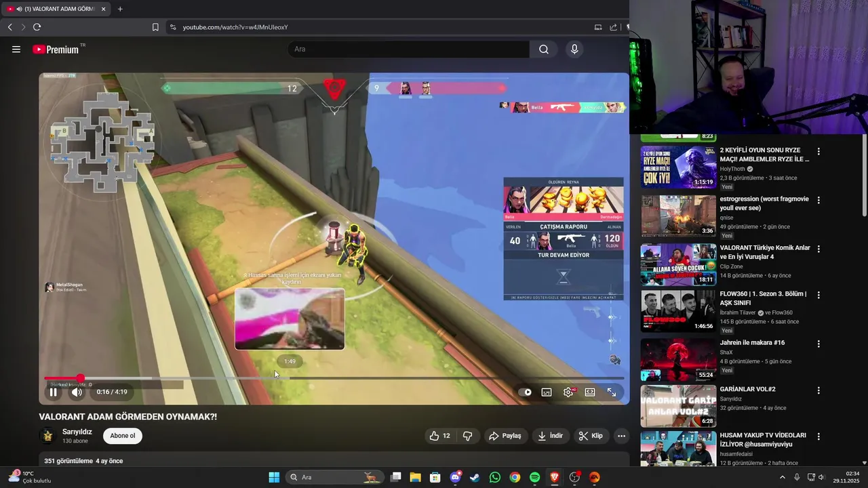Screen dimensions: 868x488
Task: Click the taskbar 'Ara' search field
Action: point(335,477)
